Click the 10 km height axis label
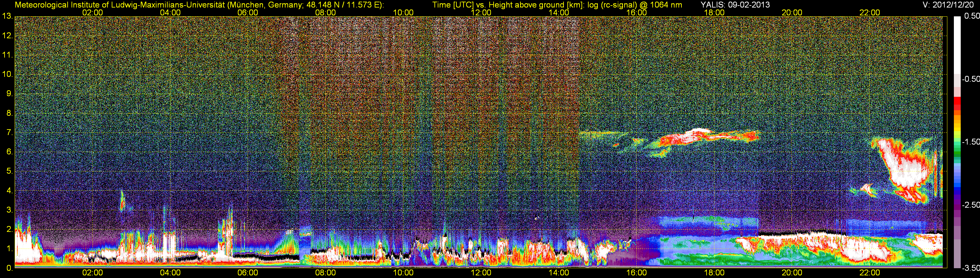This screenshot has height=278, width=980. 7,74
